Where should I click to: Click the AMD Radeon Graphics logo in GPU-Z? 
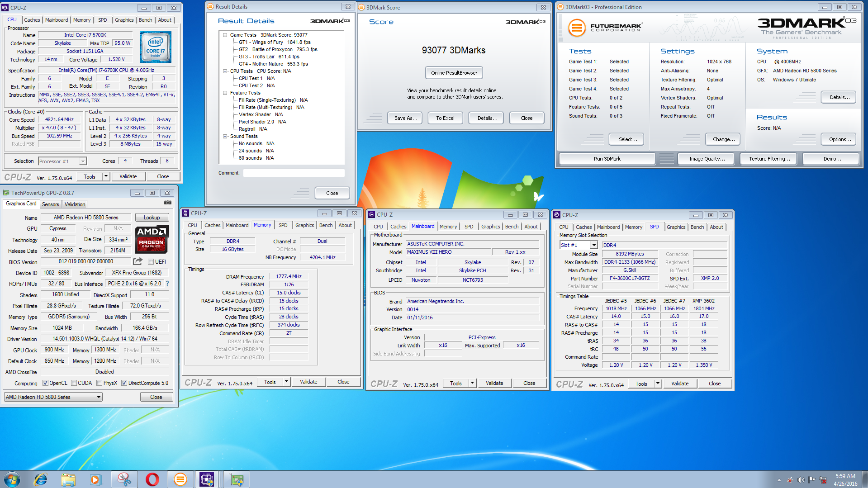(x=152, y=239)
